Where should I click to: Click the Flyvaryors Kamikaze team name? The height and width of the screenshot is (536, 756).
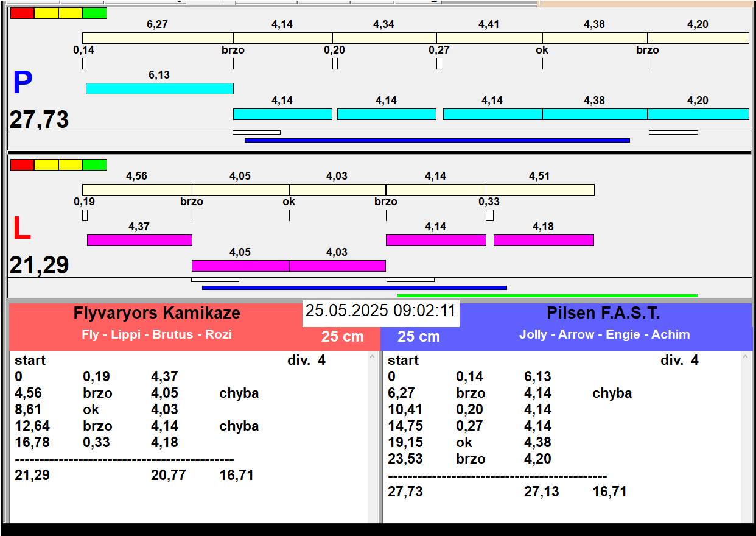(x=157, y=313)
